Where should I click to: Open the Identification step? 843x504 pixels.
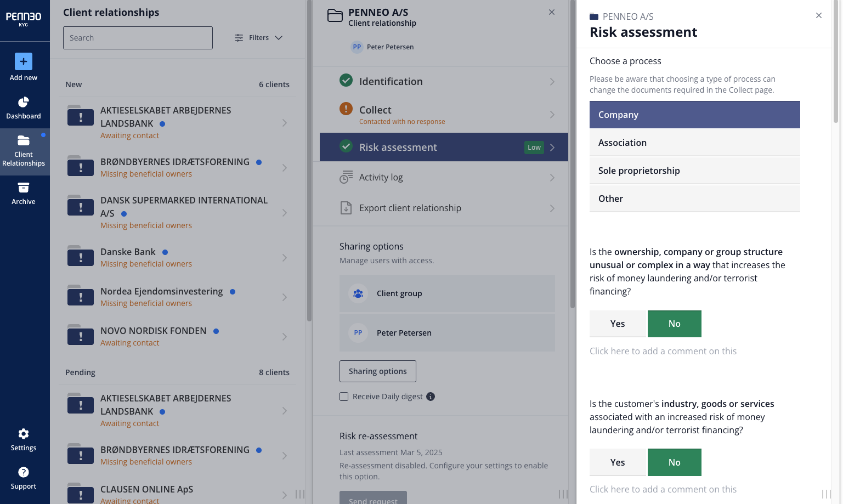[444, 82]
